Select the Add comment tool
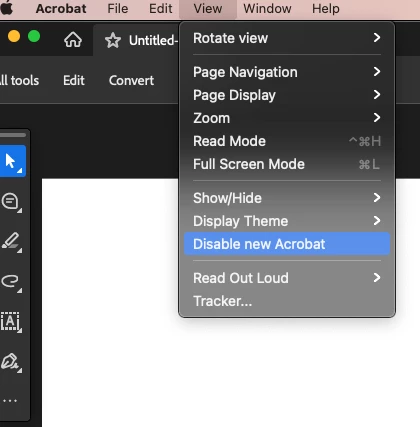The height and width of the screenshot is (427, 420). 12,202
